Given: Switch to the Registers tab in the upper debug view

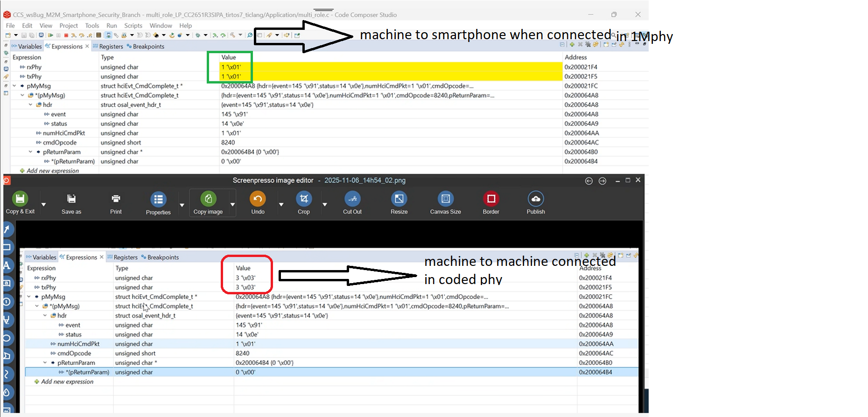Looking at the screenshot, I should pyautogui.click(x=108, y=46).
